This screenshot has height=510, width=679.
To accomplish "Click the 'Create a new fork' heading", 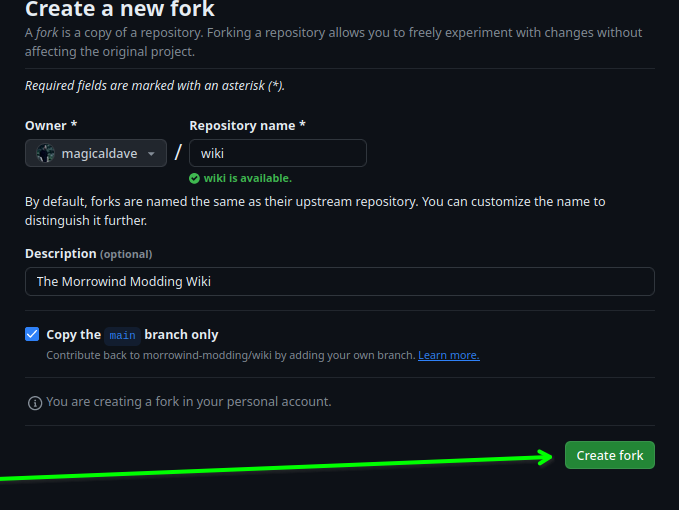I will [120, 9].
